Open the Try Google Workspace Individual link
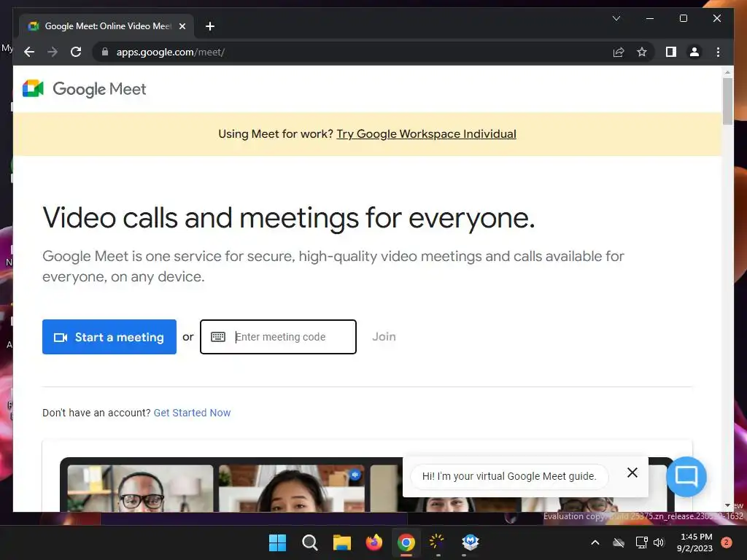Screen dimensions: 747x560 tap(426, 134)
